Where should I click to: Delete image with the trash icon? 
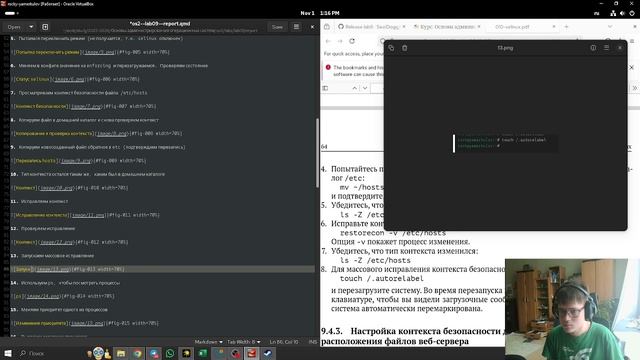(x=404, y=48)
